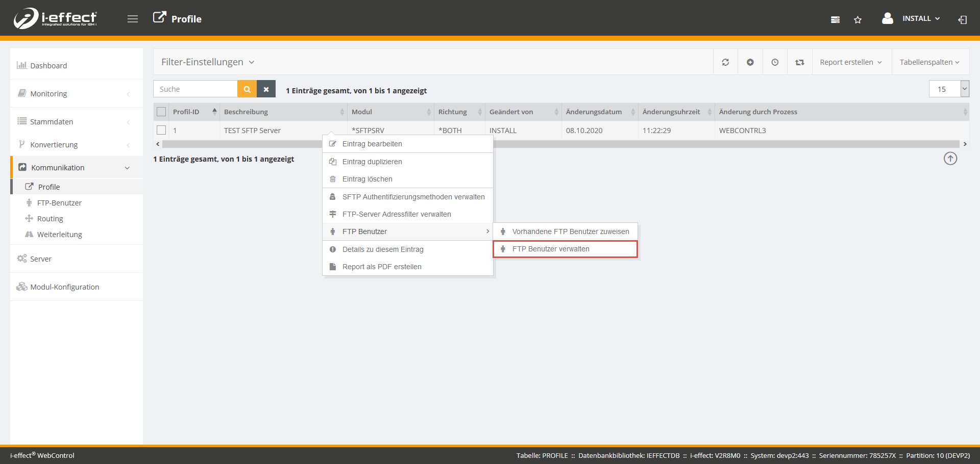Viewport: 980px width, 464px height.
Task: Tick the checkbox for the profile 1 row
Action: (x=161, y=130)
